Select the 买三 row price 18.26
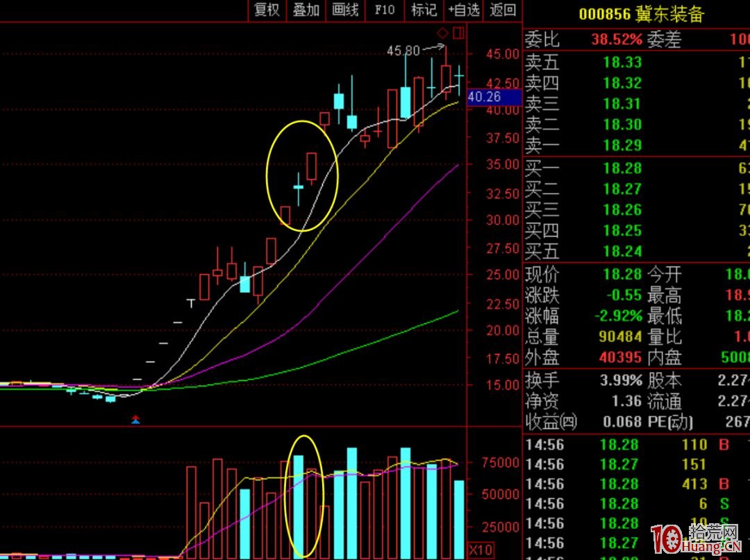Screen dimensions: 750x560 click(622, 210)
